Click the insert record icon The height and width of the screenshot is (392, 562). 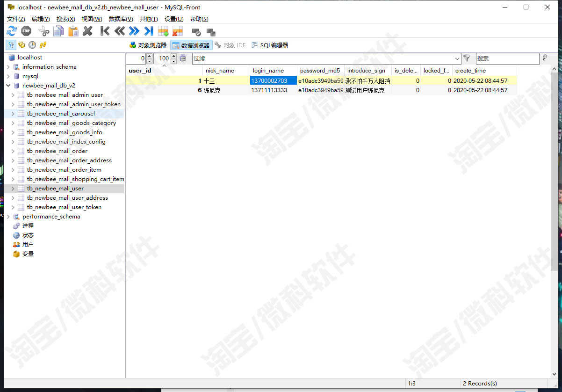click(163, 31)
